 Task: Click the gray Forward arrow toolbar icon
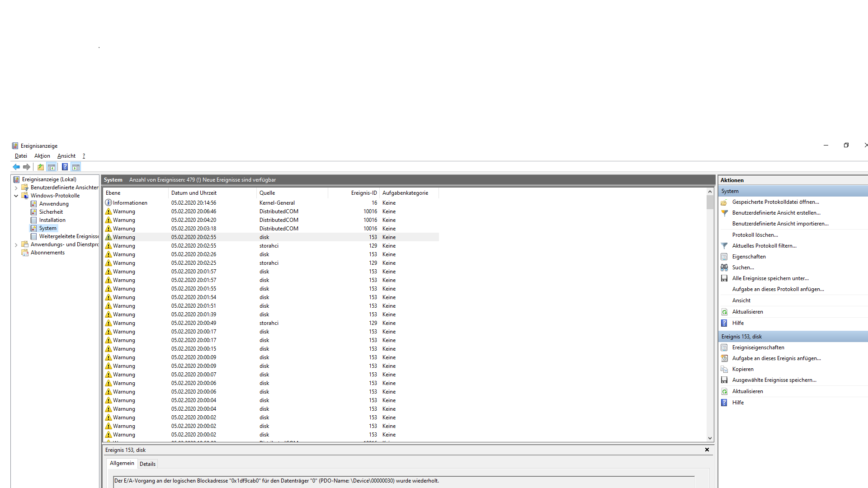click(x=27, y=167)
